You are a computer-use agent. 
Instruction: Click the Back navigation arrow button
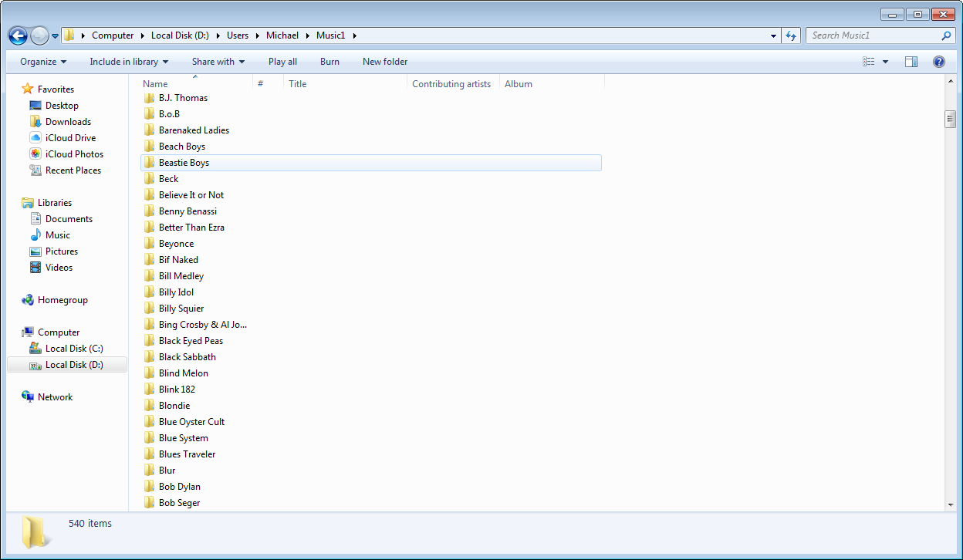18,35
